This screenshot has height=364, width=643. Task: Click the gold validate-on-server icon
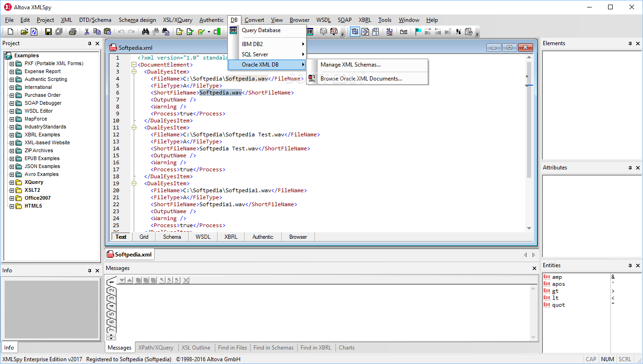[201, 32]
